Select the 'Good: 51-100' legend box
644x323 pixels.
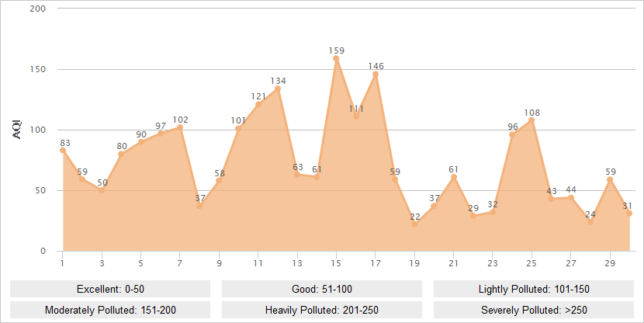click(x=321, y=289)
